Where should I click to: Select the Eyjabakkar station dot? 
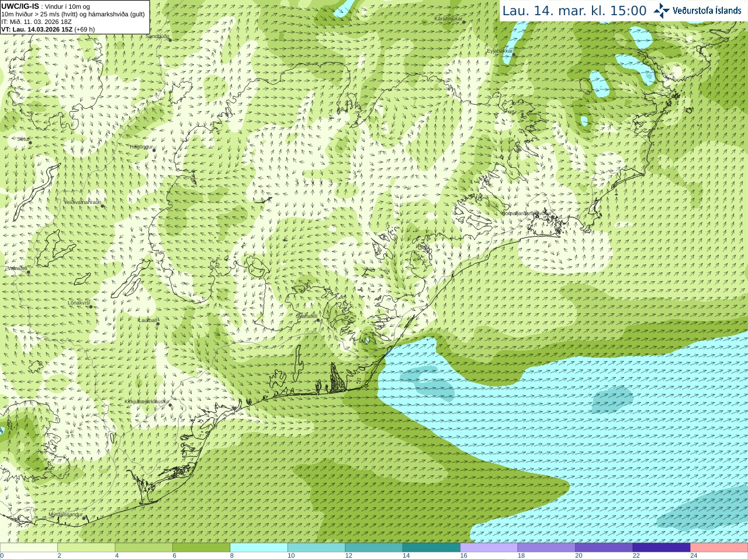click(x=514, y=54)
